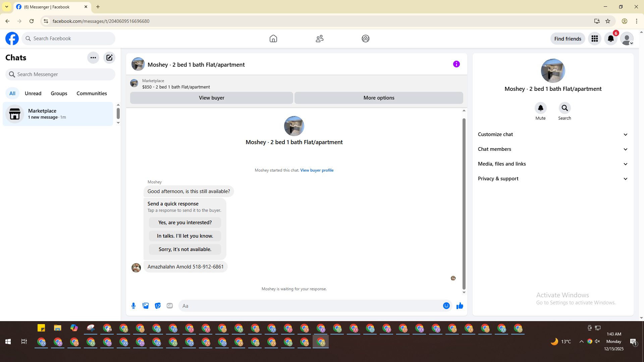The height and width of the screenshot is (362, 644).
Task: Switch to the Unread chats tab
Action: (x=33, y=94)
